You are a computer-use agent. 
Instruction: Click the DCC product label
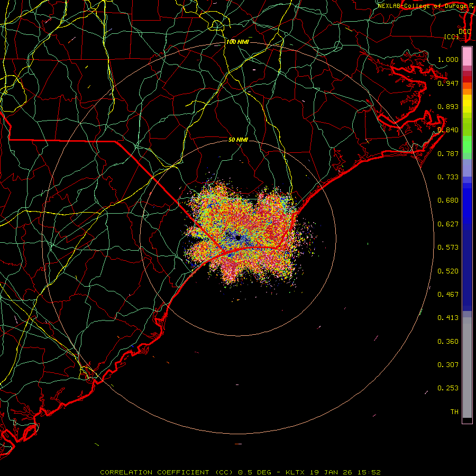465,31
